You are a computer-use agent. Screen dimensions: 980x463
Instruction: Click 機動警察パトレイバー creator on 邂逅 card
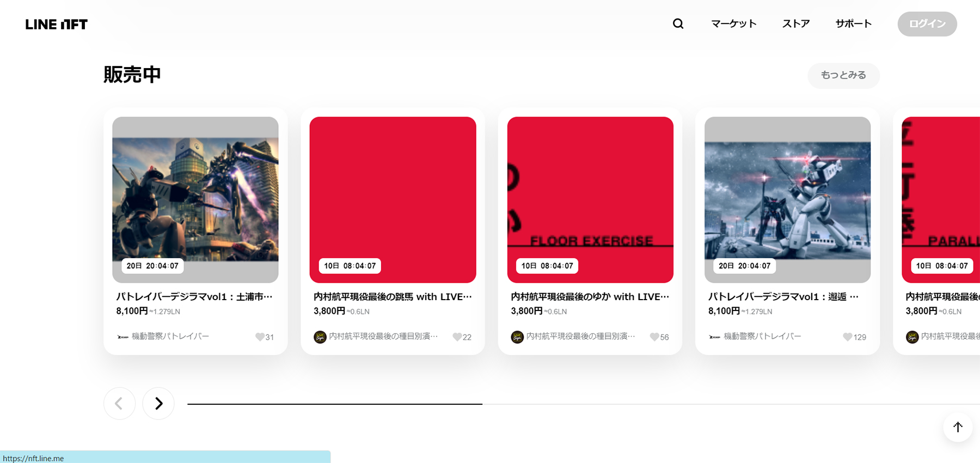(762, 337)
